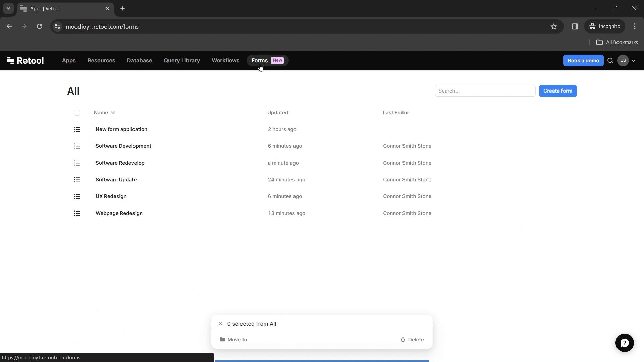This screenshot has width=644, height=362.
Task: Dismiss the selection bar with X button
Action: click(x=220, y=324)
